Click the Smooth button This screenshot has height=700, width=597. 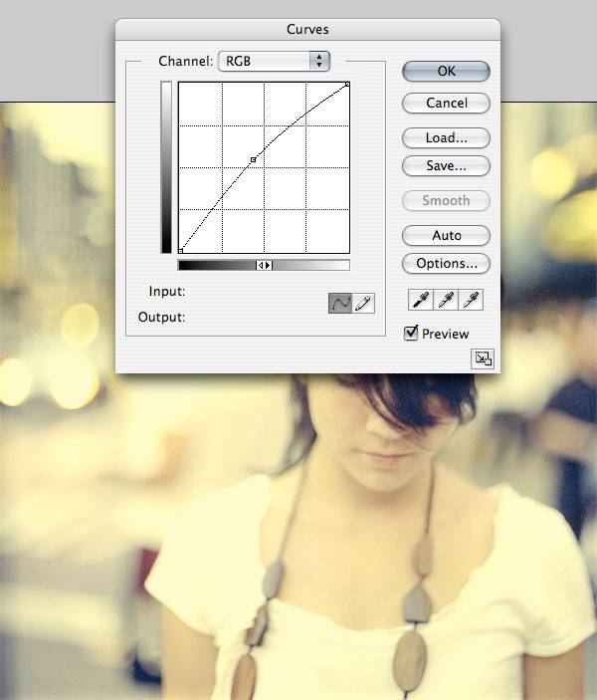click(x=446, y=200)
